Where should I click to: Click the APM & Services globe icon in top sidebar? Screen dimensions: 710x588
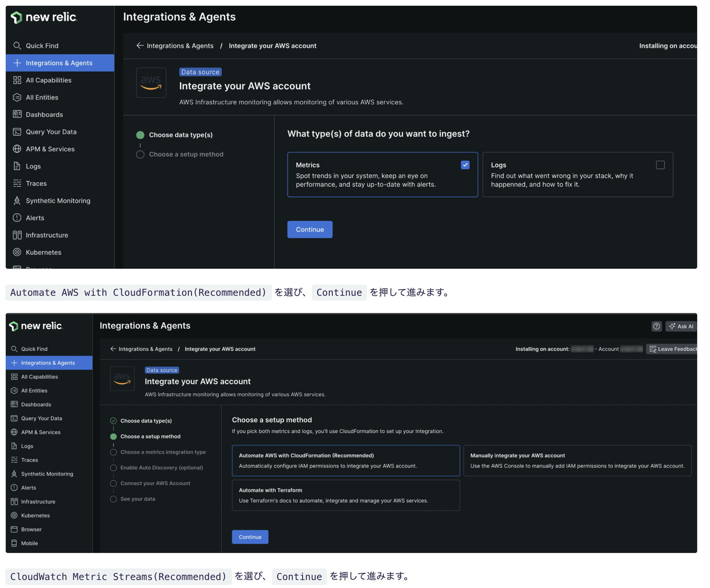point(17,149)
